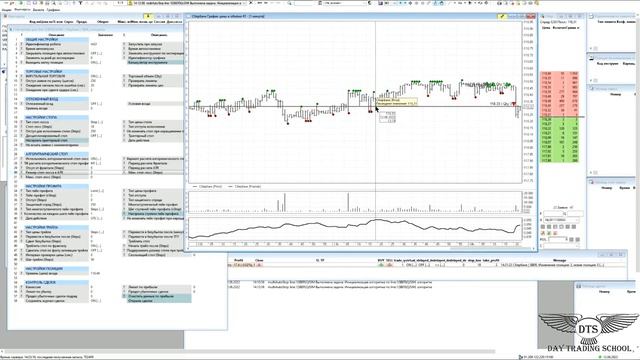The height and width of the screenshot is (360, 640).
Task: Select the НАСТРОЙКИ СТОПА section header
Action: [x=56, y=117]
